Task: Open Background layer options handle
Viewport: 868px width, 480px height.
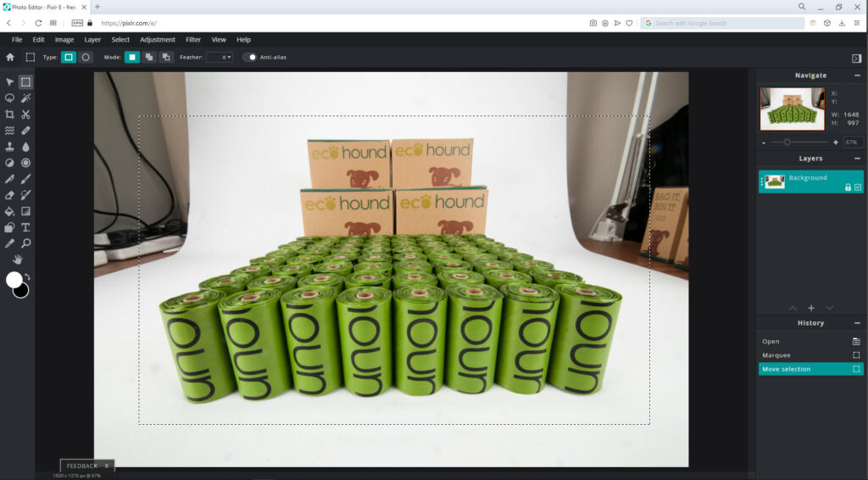Action: click(762, 181)
